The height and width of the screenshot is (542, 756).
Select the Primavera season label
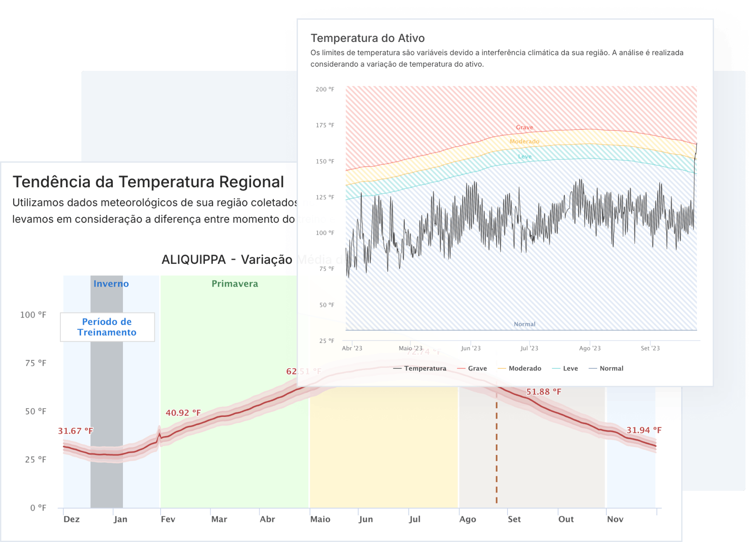point(234,283)
